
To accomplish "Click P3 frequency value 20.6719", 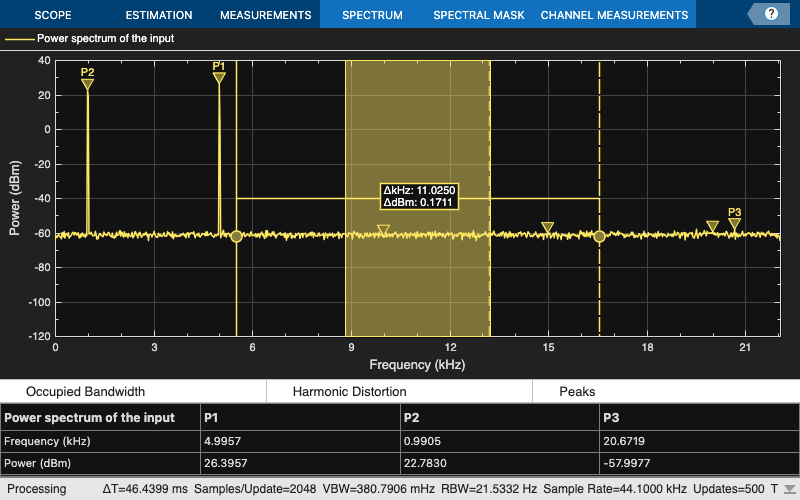I will (624, 441).
